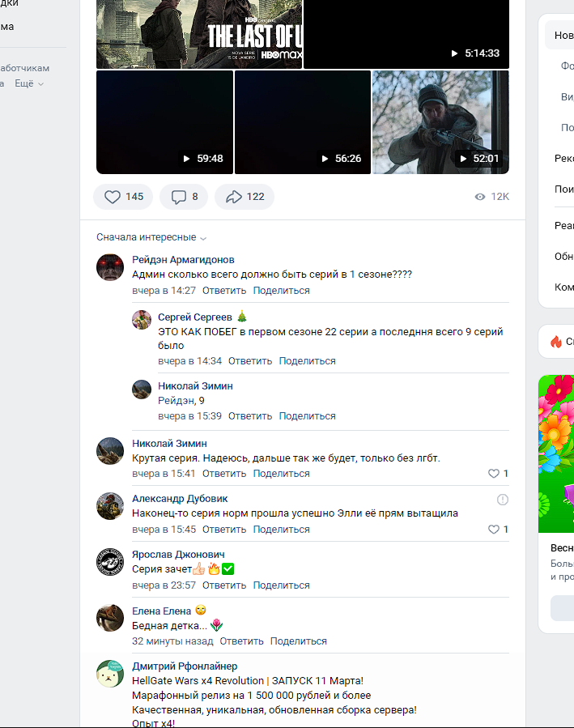Open Елена Елена avatar
Image resolution: width=574 pixels, height=728 pixels.
tap(110, 618)
